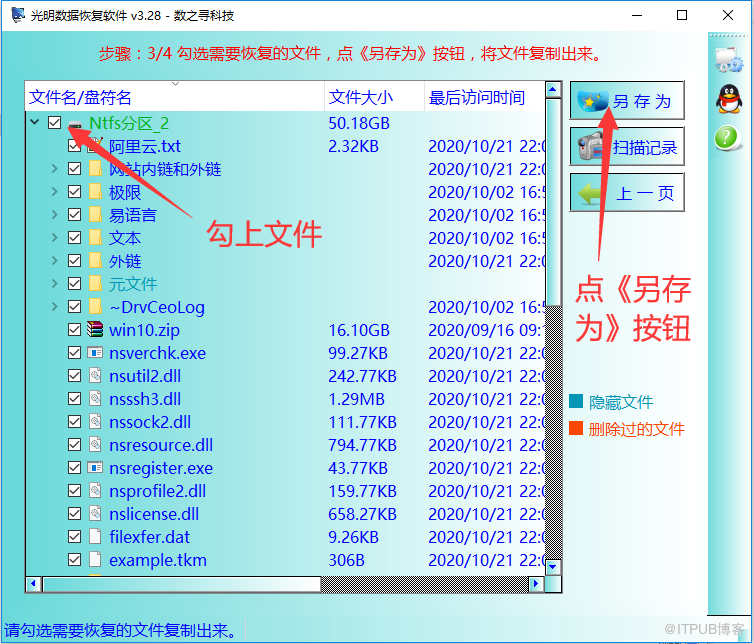754x644 pixels.
Task: Click folder icon of 网站内链和外链
Action: [95, 169]
